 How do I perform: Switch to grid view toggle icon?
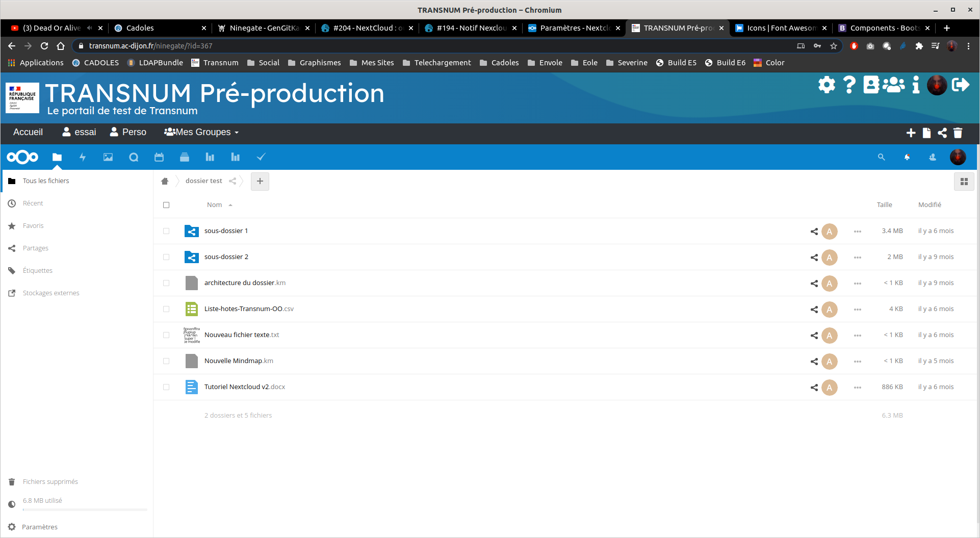pyautogui.click(x=964, y=182)
